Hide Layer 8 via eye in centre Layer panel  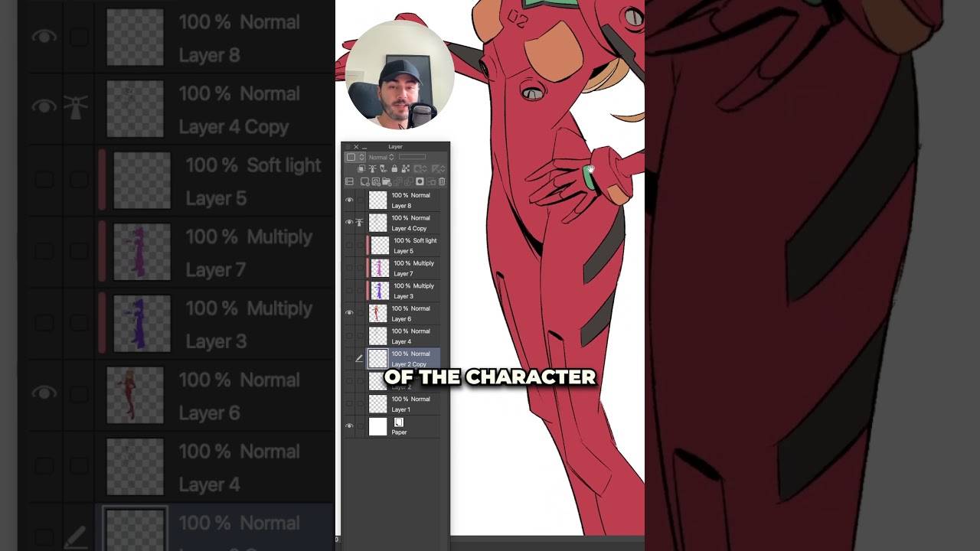coord(349,201)
